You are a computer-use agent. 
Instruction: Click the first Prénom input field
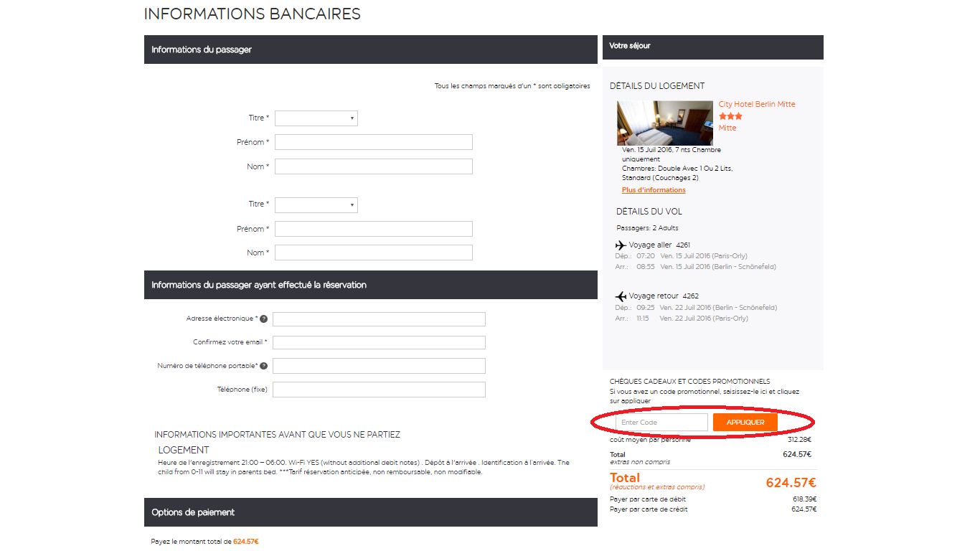pyautogui.click(x=373, y=142)
